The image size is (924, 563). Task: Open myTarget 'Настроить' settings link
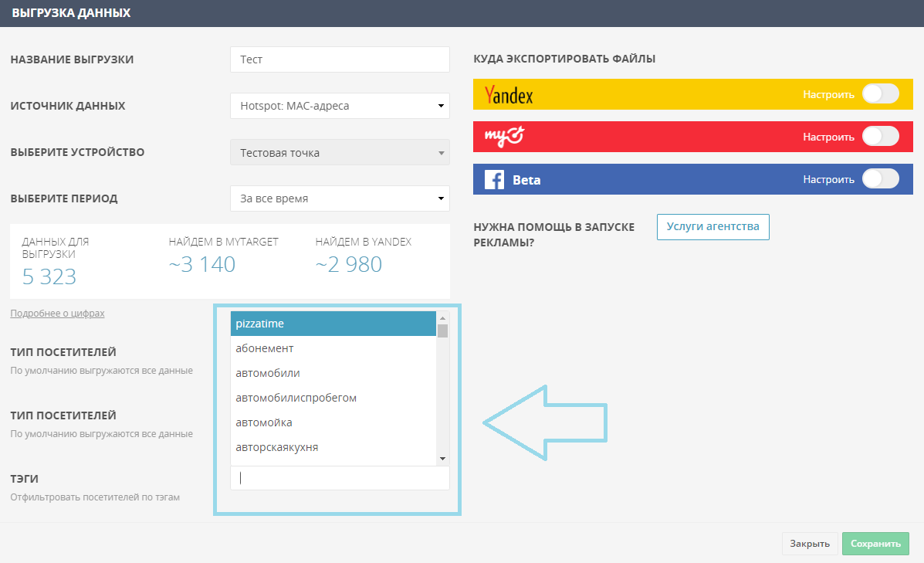pos(828,137)
